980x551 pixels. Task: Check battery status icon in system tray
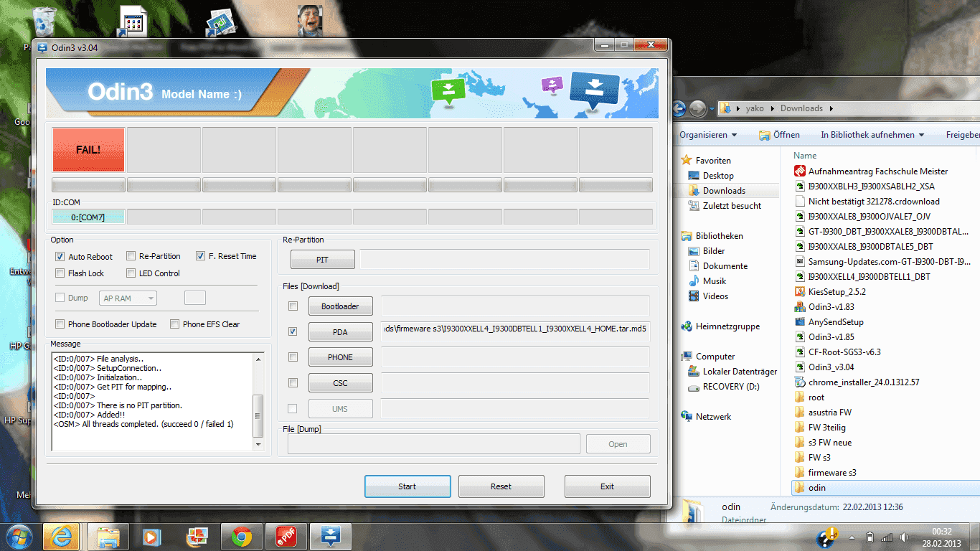[x=870, y=537]
